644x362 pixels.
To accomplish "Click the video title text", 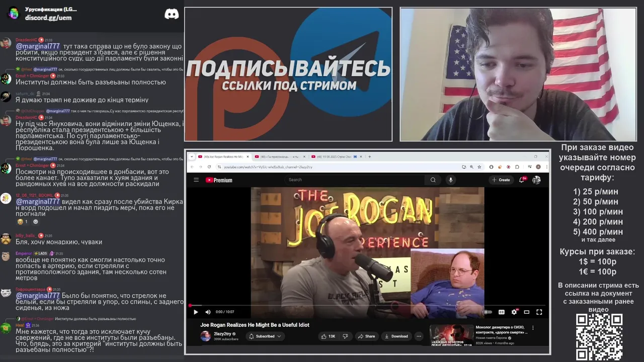I will [x=255, y=325].
